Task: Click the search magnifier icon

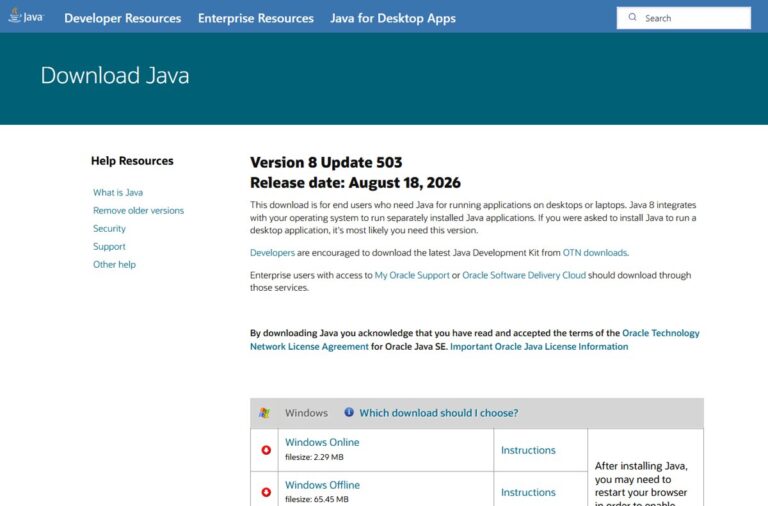Action: (632, 17)
